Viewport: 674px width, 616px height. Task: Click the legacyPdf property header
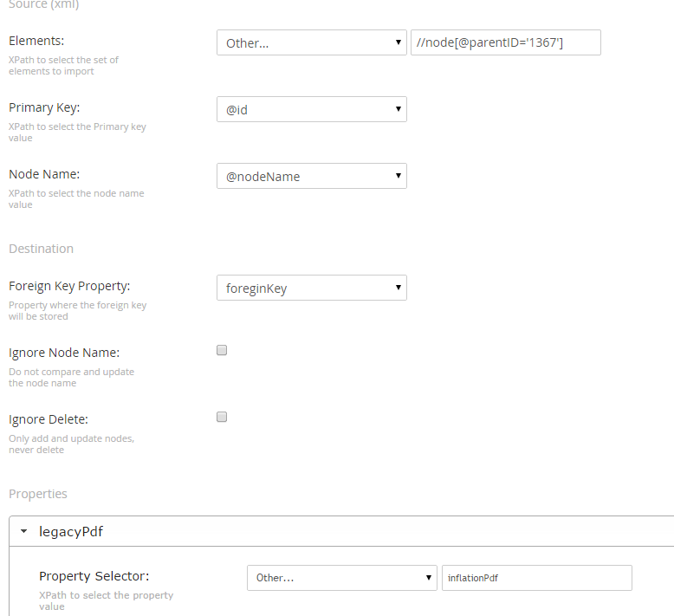[x=341, y=531]
